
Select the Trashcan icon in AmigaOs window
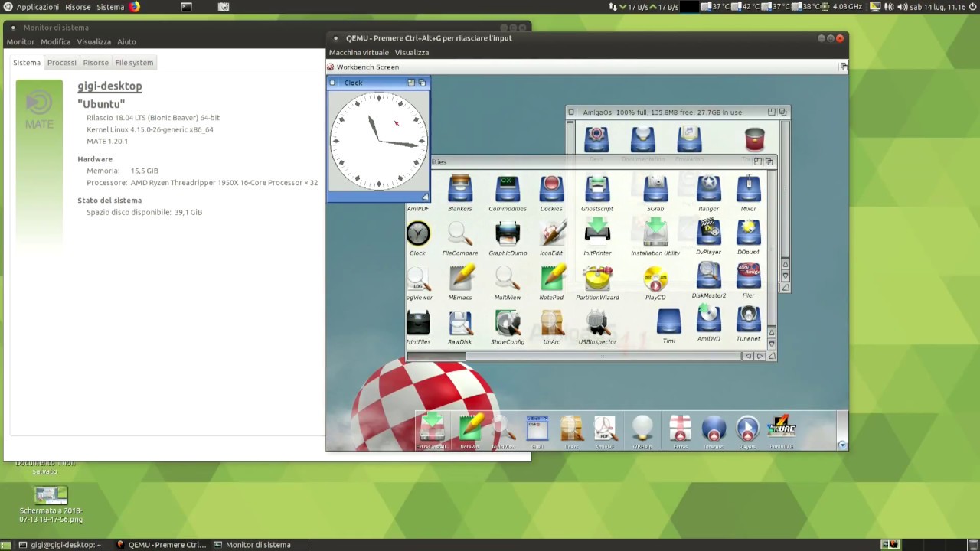754,139
